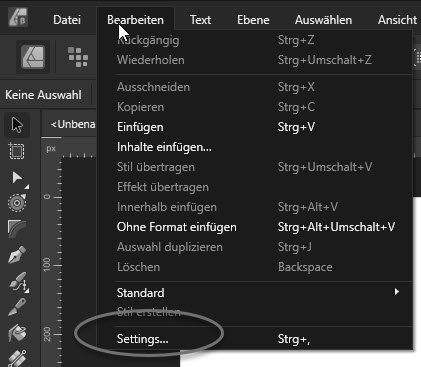Expand the Standard submenu arrow
This screenshot has height=367, width=421.
pos(397,292)
